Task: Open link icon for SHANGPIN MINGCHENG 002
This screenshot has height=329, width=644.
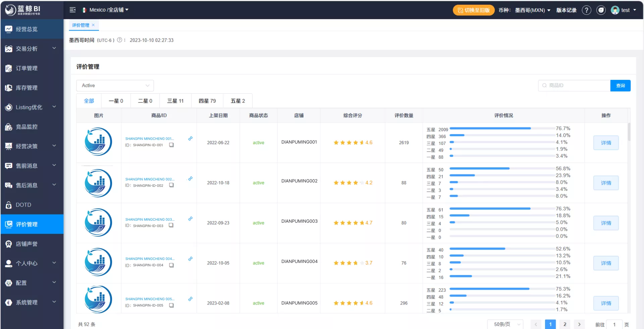Action: 190,179
